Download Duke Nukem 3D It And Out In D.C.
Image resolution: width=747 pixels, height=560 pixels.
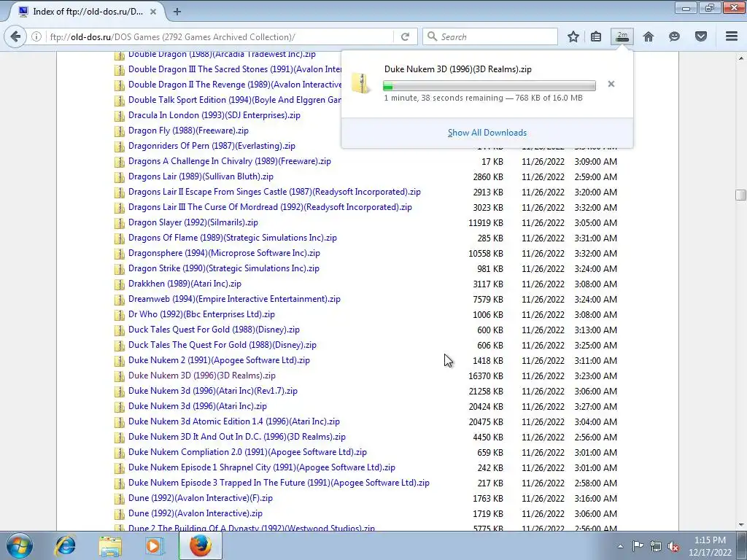pos(237,437)
